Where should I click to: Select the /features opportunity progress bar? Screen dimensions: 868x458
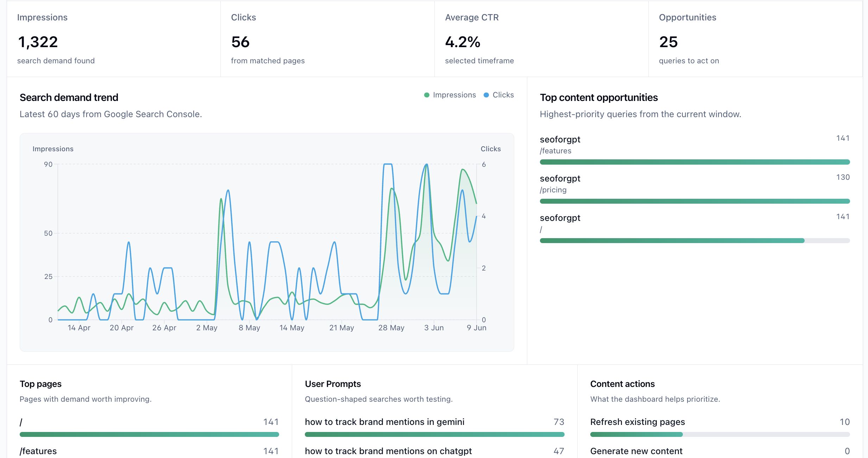[x=695, y=162]
